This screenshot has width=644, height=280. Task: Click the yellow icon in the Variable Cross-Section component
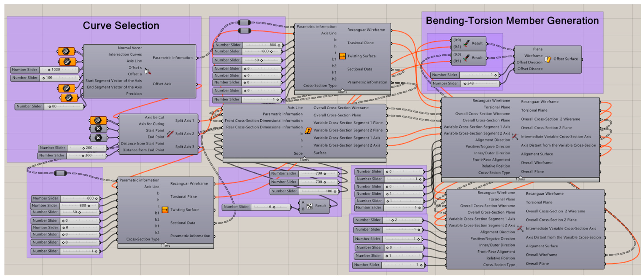[x=308, y=131]
